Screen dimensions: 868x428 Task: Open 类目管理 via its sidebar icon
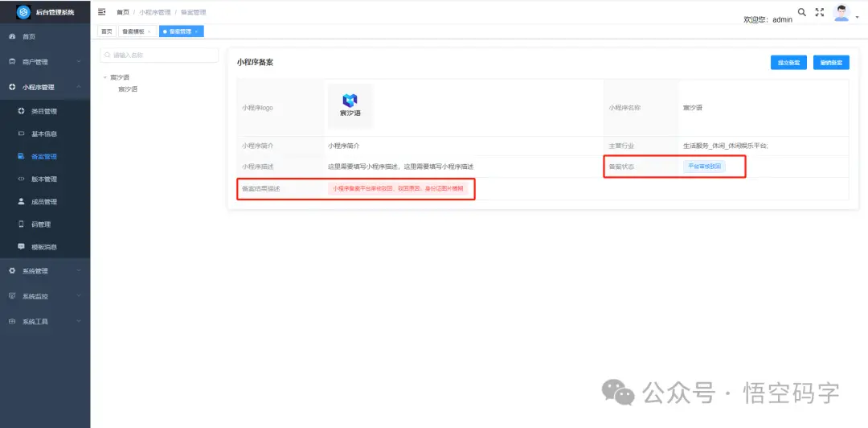click(21, 111)
